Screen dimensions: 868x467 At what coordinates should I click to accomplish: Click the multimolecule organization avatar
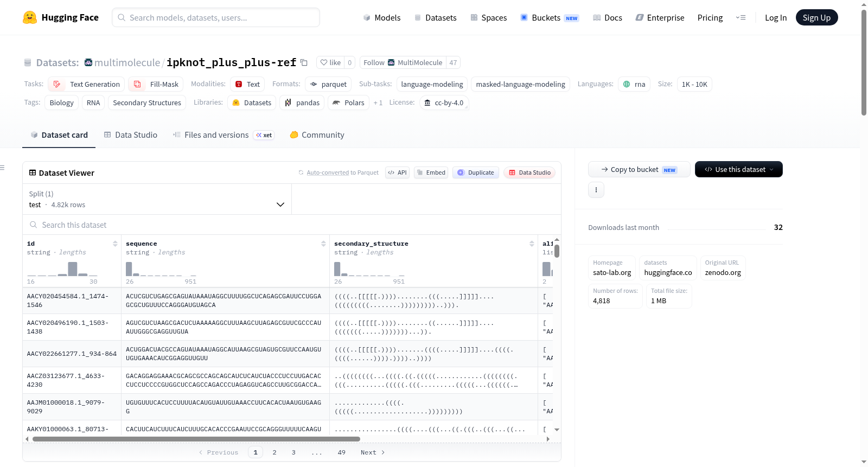[88, 62]
